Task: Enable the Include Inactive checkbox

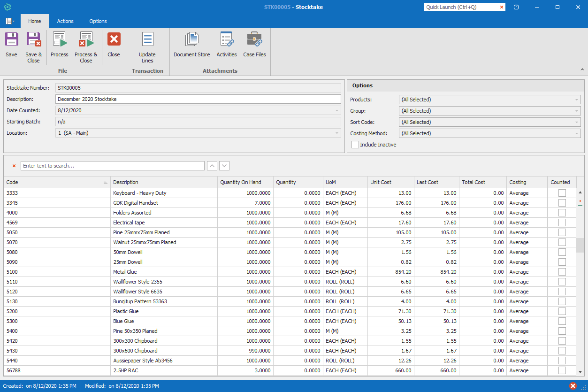Action: [x=355, y=145]
